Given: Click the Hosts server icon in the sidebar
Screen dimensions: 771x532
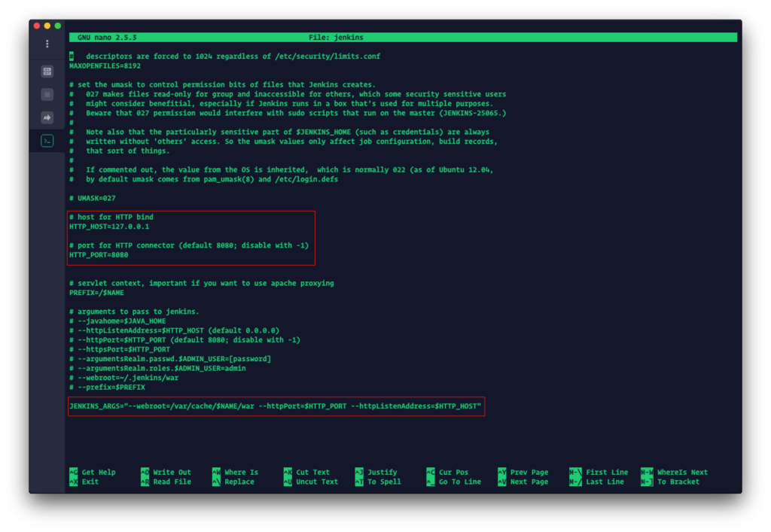Looking at the screenshot, I should coord(47,71).
